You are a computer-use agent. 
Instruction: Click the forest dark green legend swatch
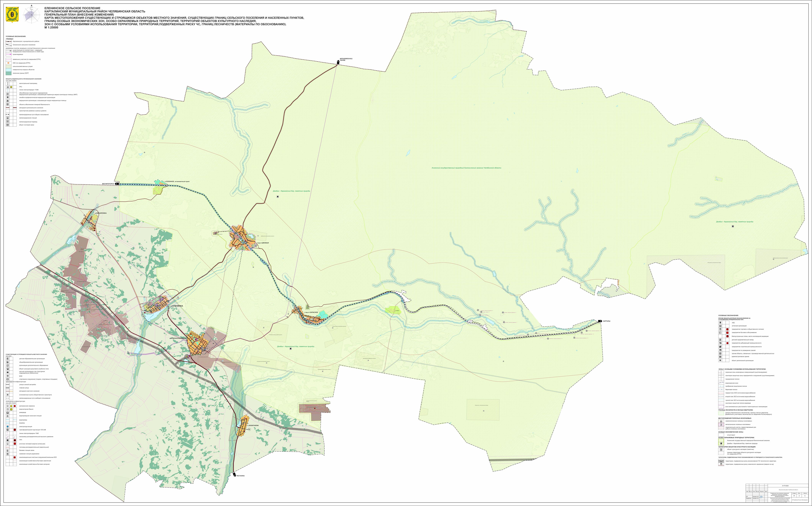pos(8,73)
